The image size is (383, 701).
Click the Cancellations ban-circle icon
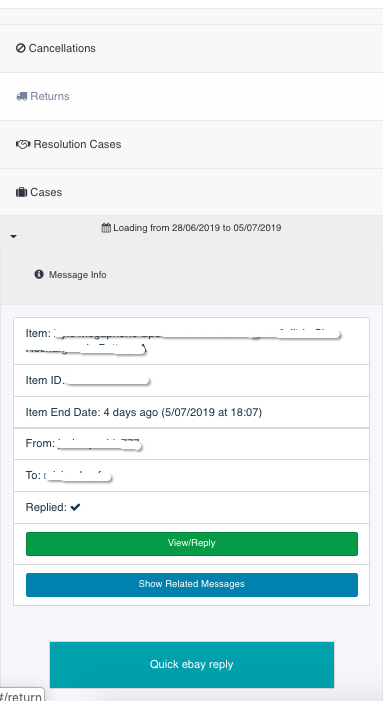click(21, 48)
